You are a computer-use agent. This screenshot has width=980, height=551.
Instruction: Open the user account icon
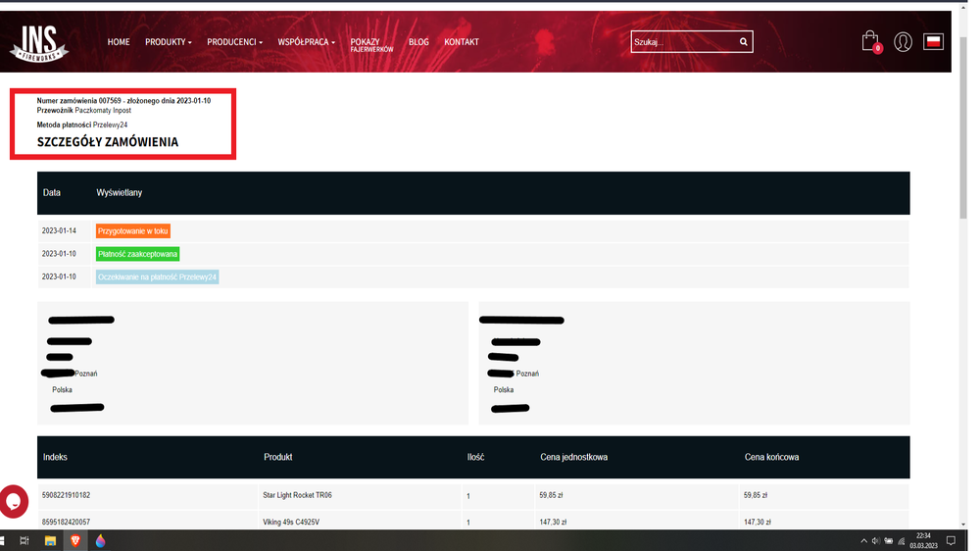point(903,42)
